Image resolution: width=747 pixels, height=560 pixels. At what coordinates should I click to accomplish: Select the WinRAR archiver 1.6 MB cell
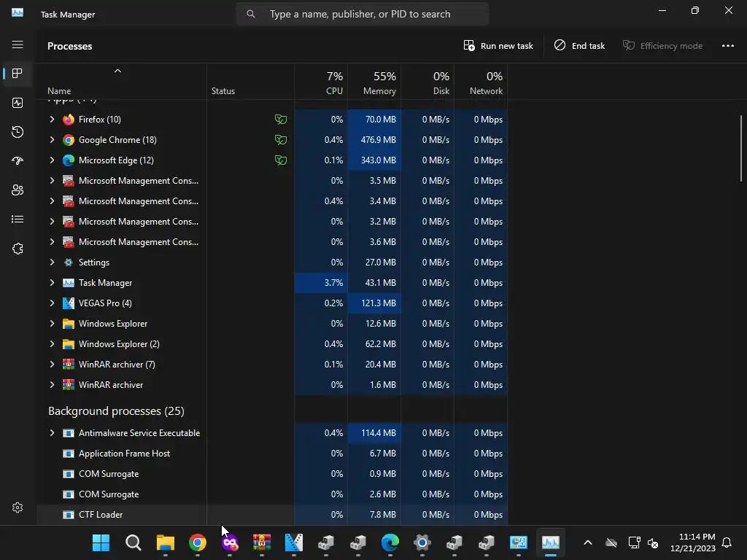tap(374, 385)
